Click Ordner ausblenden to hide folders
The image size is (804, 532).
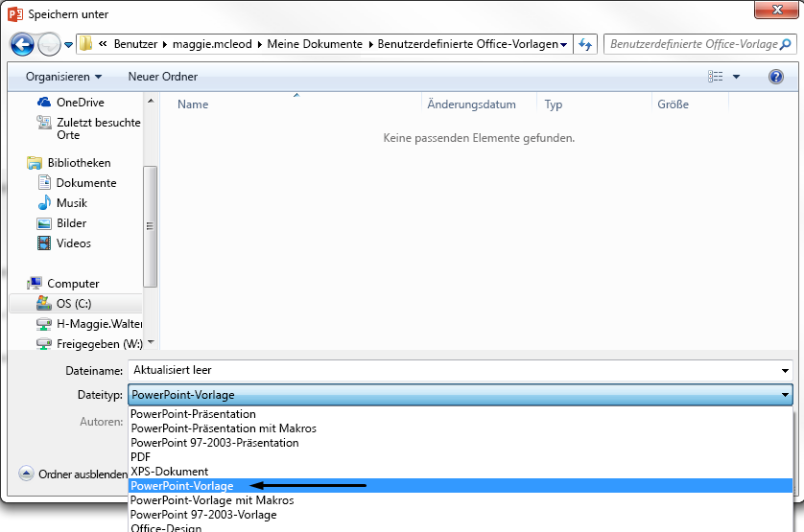pos(73,474)
